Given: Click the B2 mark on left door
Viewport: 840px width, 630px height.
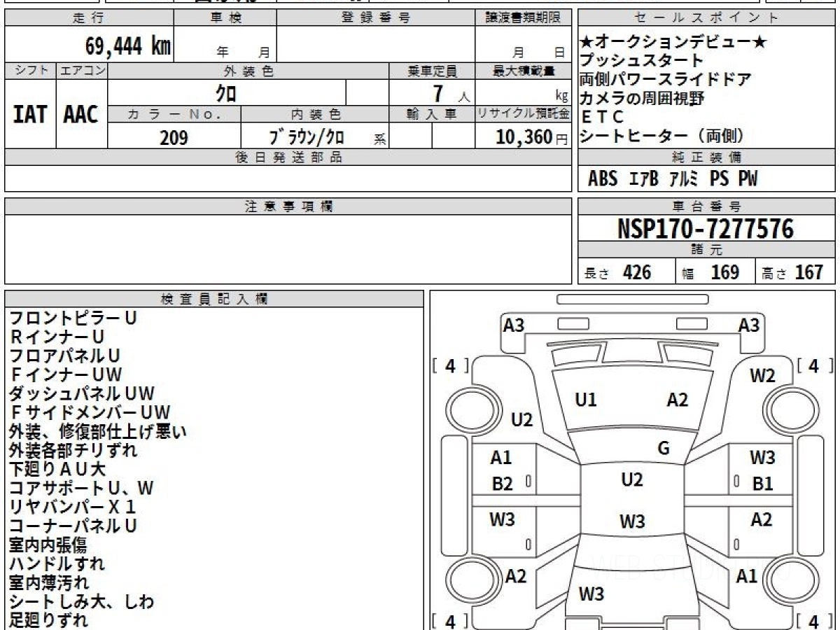Looking at the screenshot, I should [502, 484].
